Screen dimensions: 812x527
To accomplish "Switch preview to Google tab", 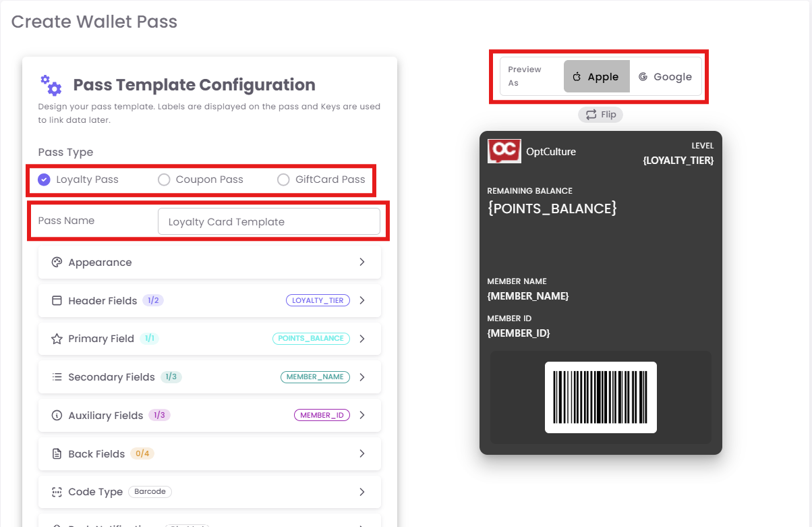I will point(665,77).
